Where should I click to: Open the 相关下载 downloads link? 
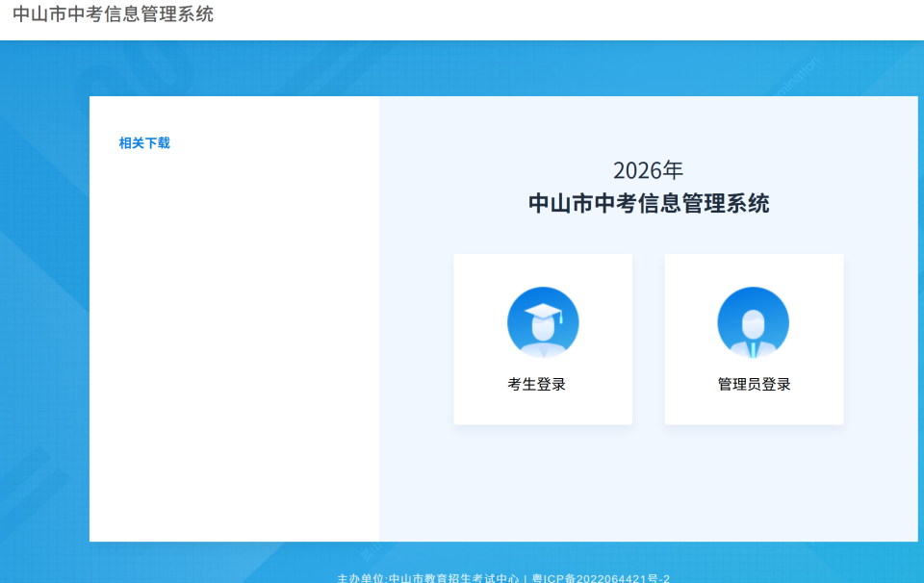click(x=144, y=143)
